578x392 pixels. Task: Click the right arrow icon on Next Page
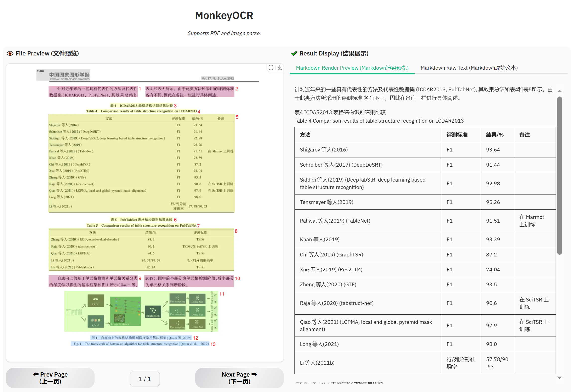pyautogui.click(x=254, y=374)
